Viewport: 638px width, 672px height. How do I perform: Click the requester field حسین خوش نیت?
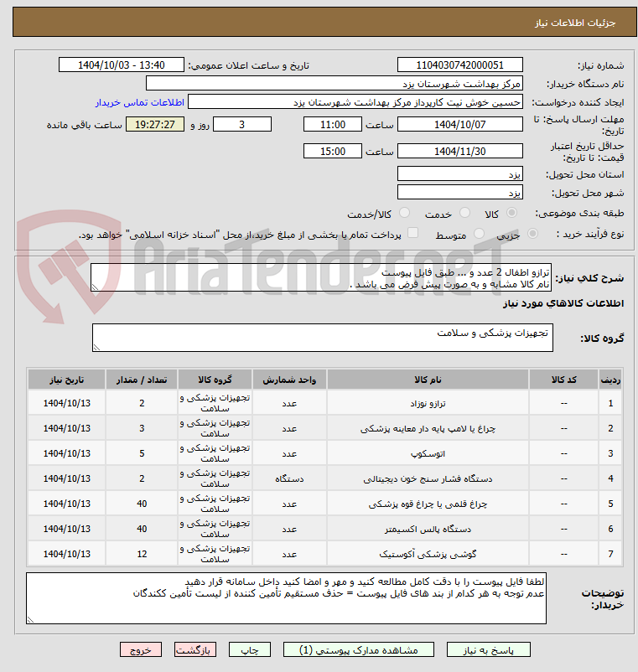coord(355,102)
